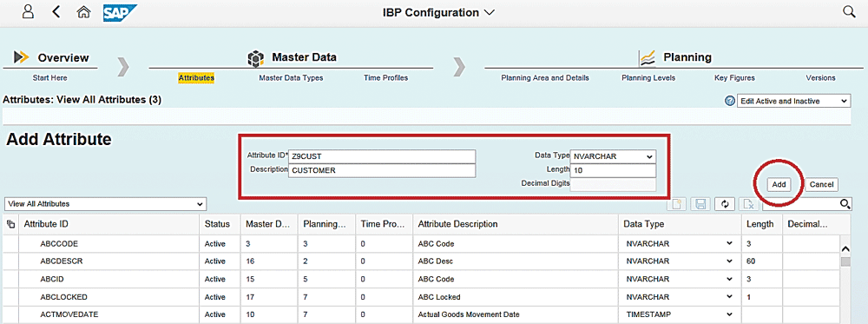Open the user profile icon

(x=29, y=11)
